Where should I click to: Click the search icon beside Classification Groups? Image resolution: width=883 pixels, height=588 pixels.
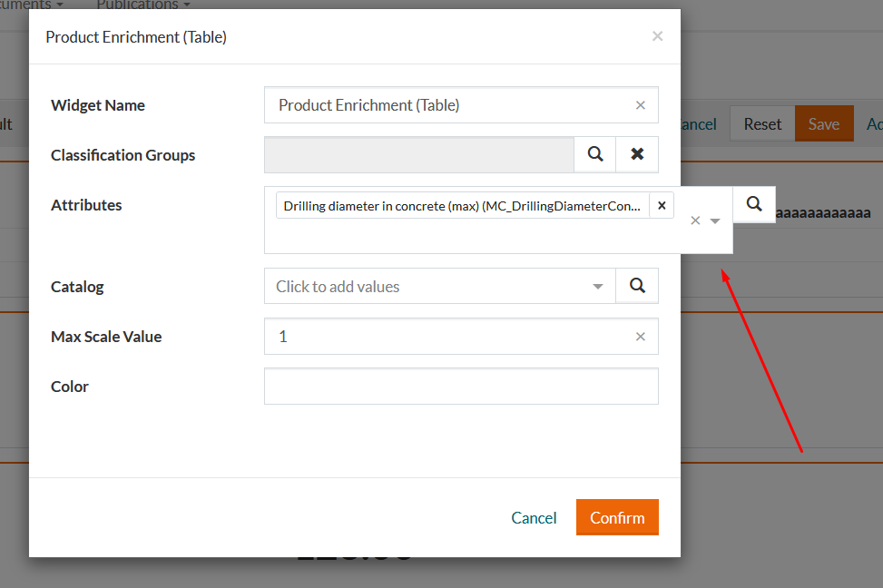pos(594,154)
